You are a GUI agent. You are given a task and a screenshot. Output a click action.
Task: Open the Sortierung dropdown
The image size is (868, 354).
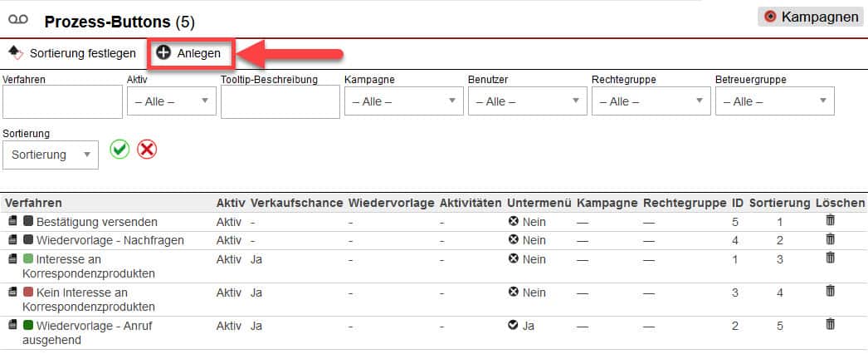tap(50, 155)
